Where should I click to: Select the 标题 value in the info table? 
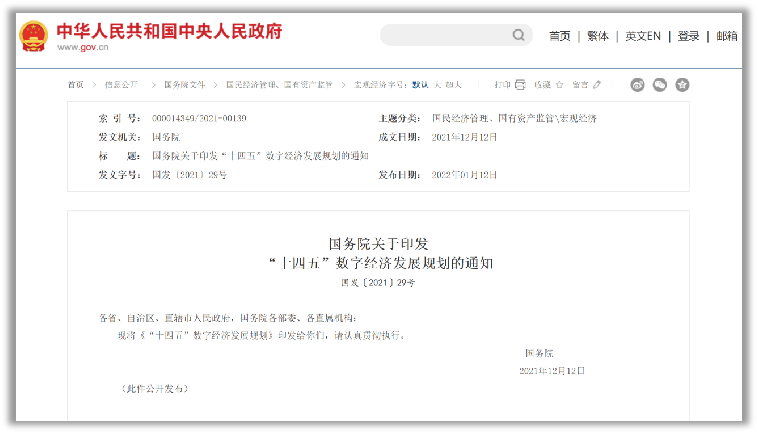(260, 156)
